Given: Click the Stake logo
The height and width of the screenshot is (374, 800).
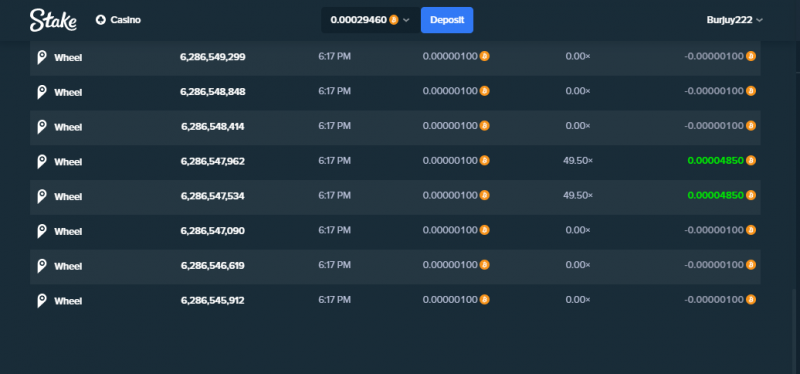Looking at the screenshot, I should click(53, 20).
